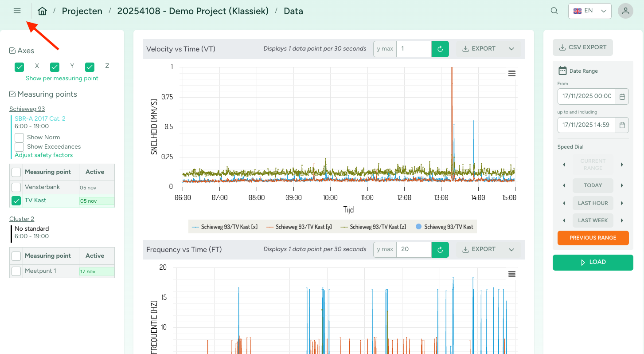644x354 pixels.
Task: Expand Velocity chart export options chevron
Action: [x=511, y=49]
